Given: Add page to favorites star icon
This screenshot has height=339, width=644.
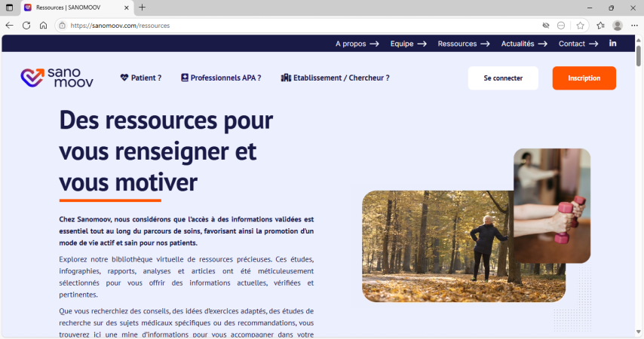Looking at the screenshot, I should [x=580, y=25].
